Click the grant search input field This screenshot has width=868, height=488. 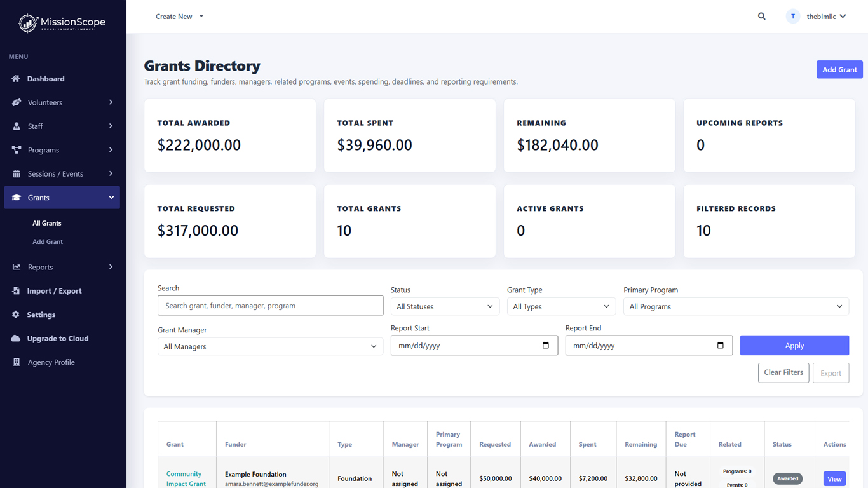[270, 306]
